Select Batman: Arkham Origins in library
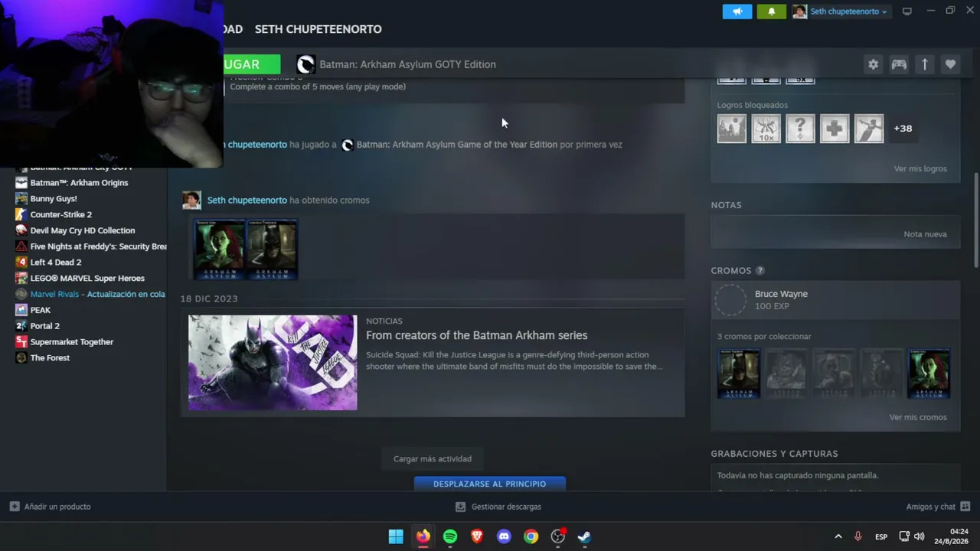 click(x=79, y=183)
